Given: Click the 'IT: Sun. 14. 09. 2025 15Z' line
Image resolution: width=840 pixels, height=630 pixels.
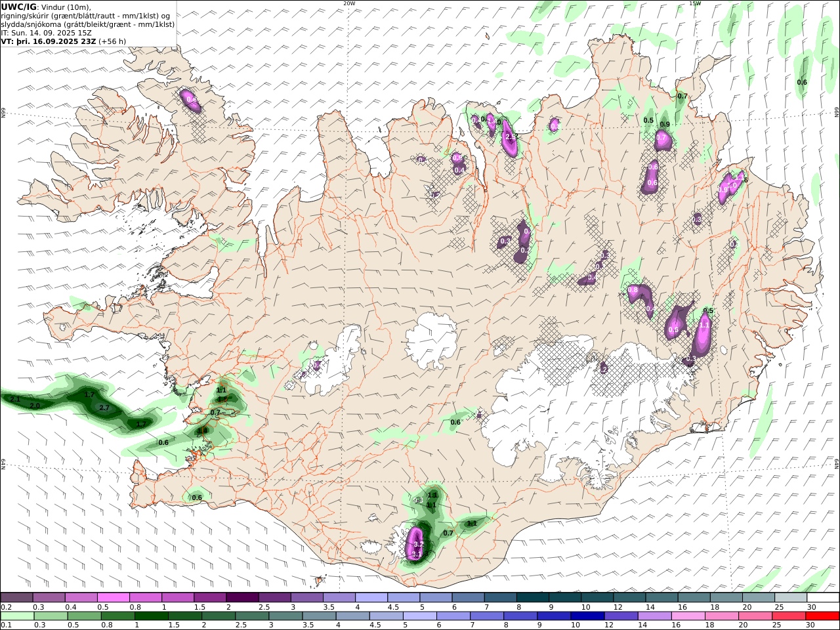Looking at the screenshot, I should [x=47, y=33].
